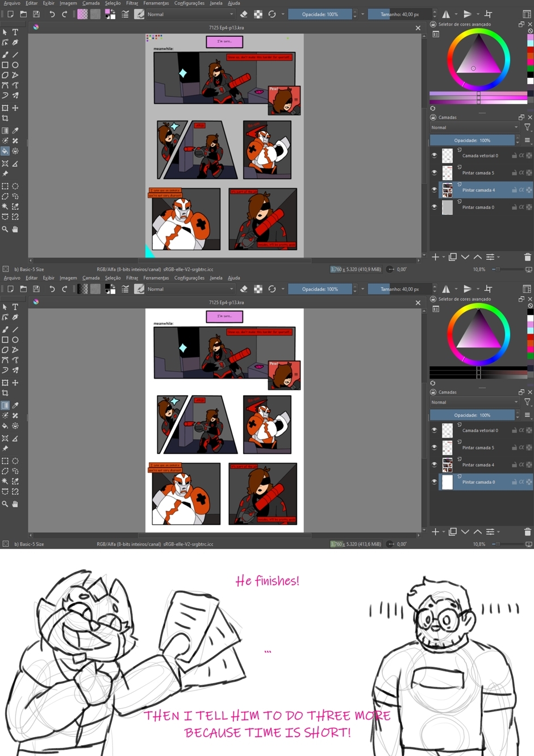Image resolution: width=534 pixels, height=756 pixels.
Task: Click the add layer plus icon in bottom panel
Action: [435, 531]
